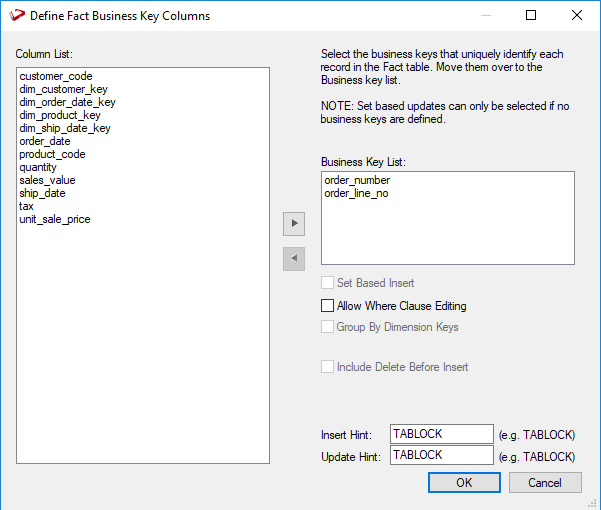
Task: Check Group By Dimension Keys option
Action: [x=327, y=327]
